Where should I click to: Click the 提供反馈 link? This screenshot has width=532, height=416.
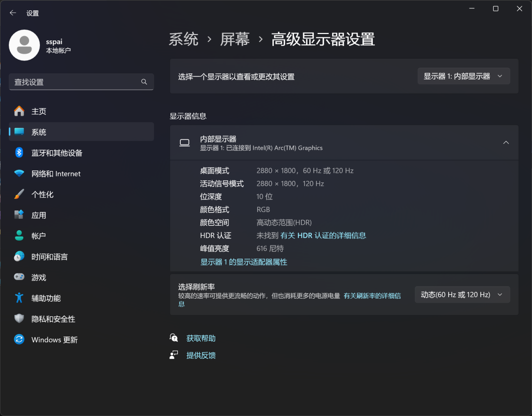point(201,355)
